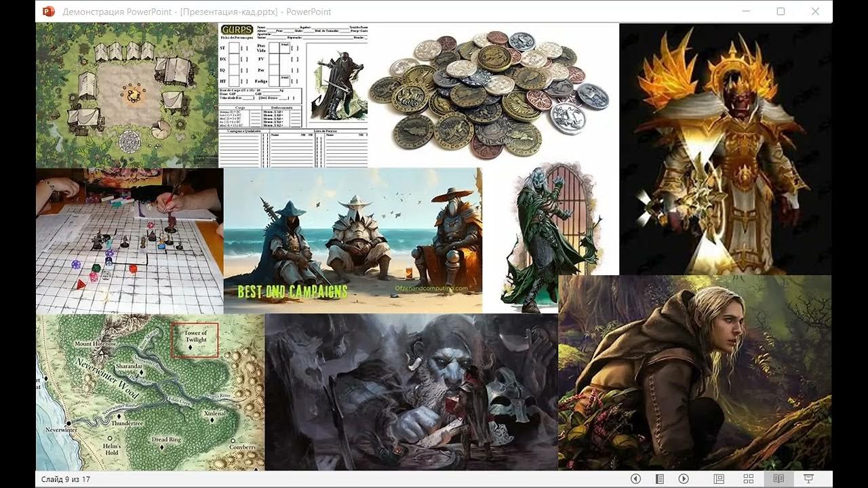Switch to Slide Sorter view
The image size is (868, 488).
[x=749, y=479]
